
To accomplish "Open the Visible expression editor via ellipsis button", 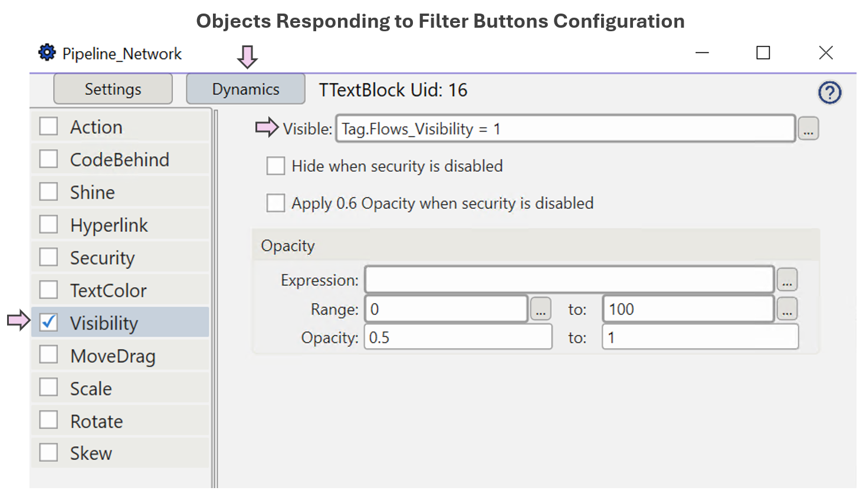I will [x=808, y=129].
